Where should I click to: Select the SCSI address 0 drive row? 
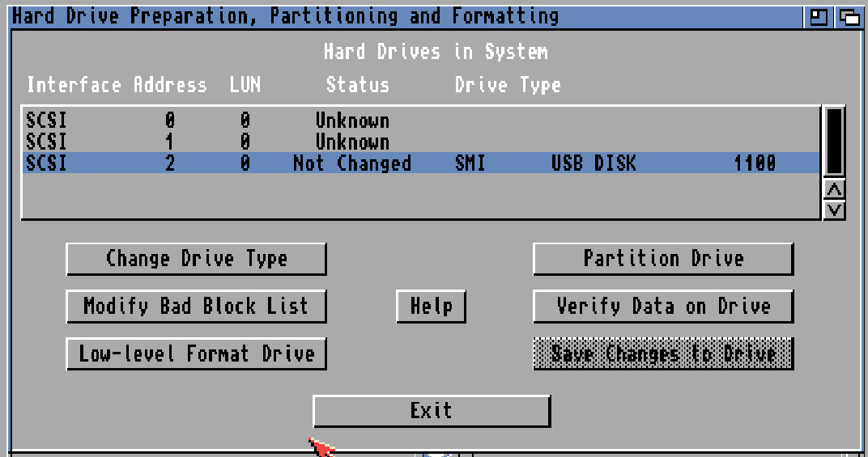(x=405, y=121)
